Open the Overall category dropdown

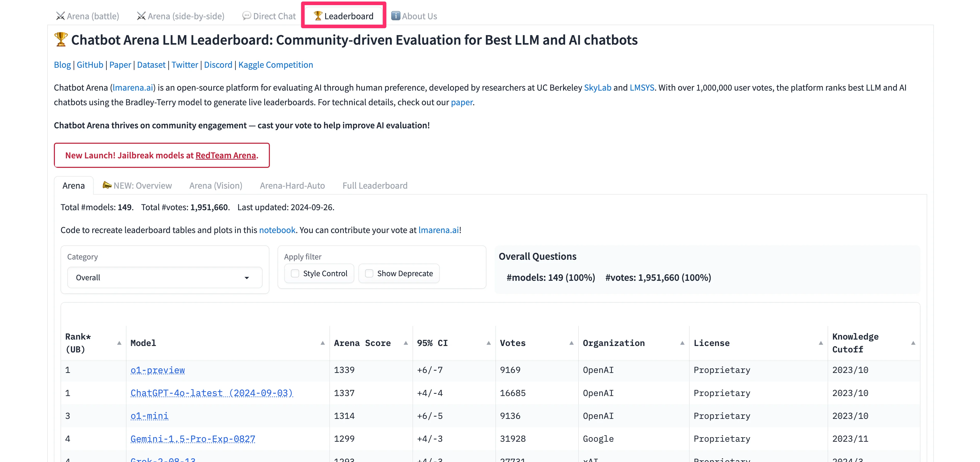(164, 277)
